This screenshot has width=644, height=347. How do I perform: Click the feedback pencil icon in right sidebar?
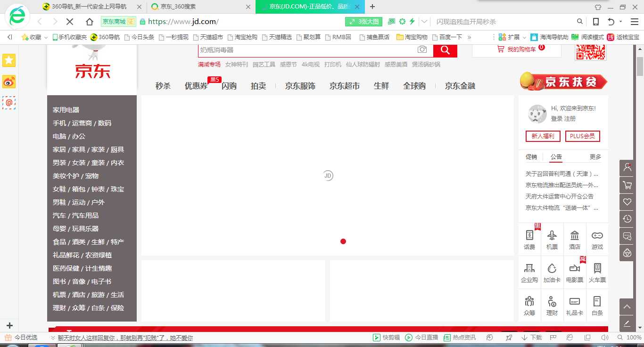point(627,323)
